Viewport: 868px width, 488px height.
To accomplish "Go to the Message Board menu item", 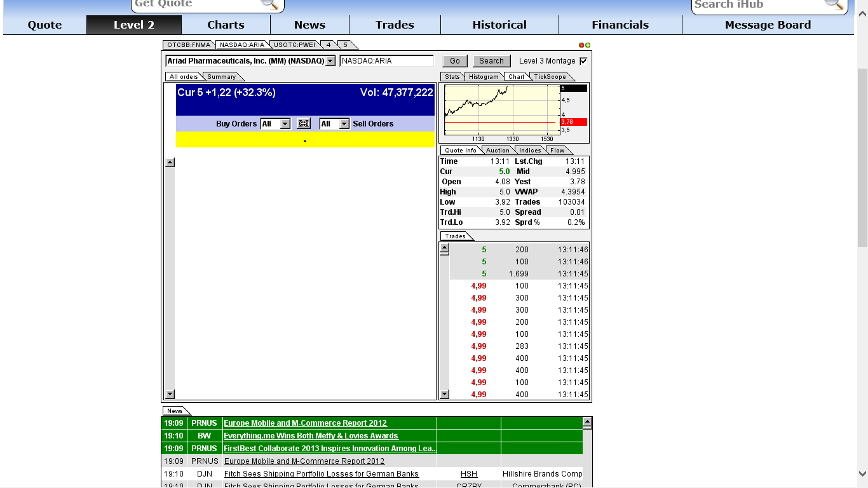I will pos(768,25).
